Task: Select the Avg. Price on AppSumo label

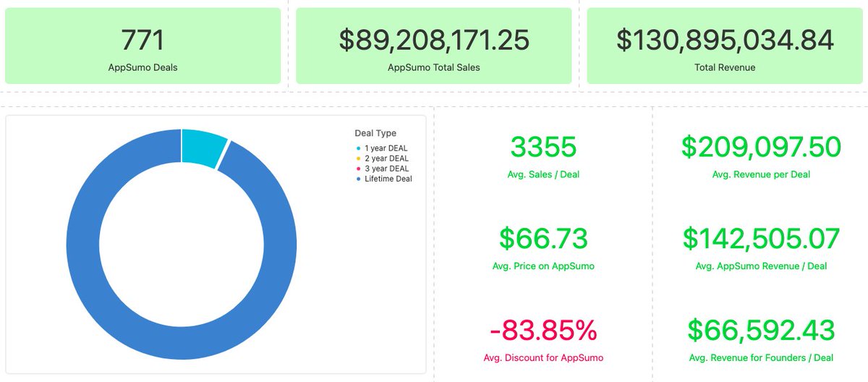Action: click(x=543, y=266)
